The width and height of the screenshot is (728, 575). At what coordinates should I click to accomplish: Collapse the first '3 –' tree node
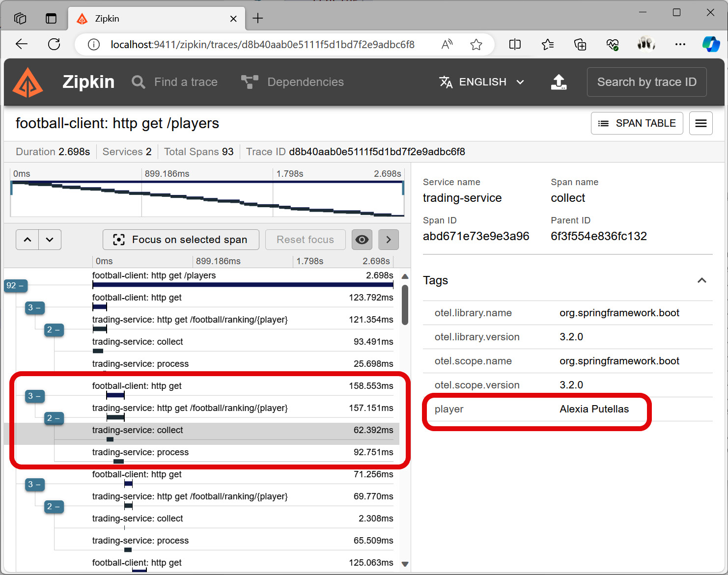coord(35,307)
